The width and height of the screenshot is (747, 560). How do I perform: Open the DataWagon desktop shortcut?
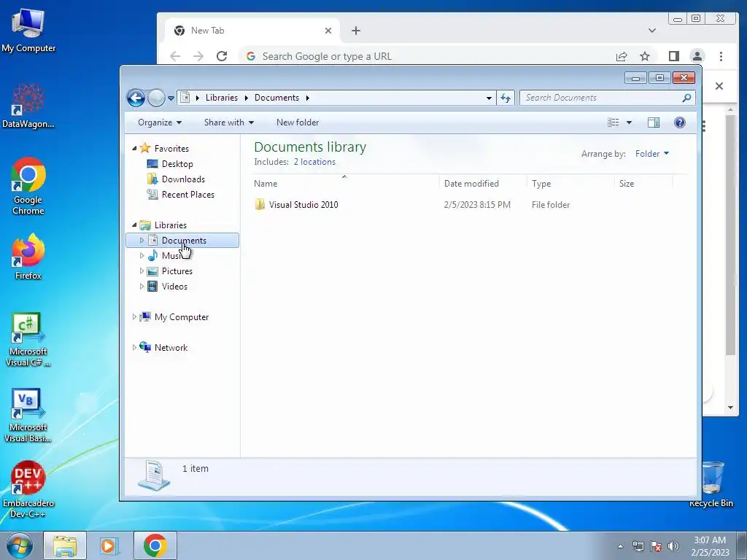pos(28,106)
